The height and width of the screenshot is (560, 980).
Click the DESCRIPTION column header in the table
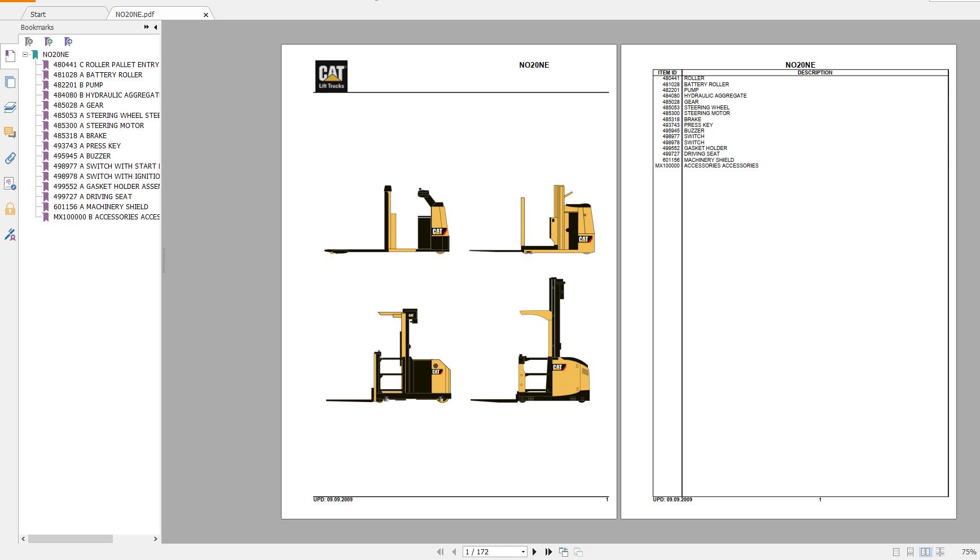coord(815,73)
